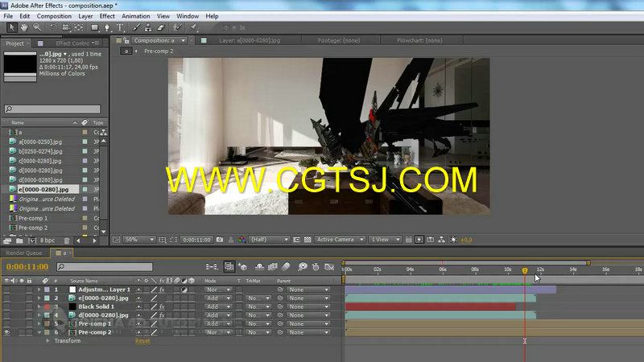Viewport: 644px width, 362px height.
Task: Create a new folder in Project panel
Action: tap(19, 241)
